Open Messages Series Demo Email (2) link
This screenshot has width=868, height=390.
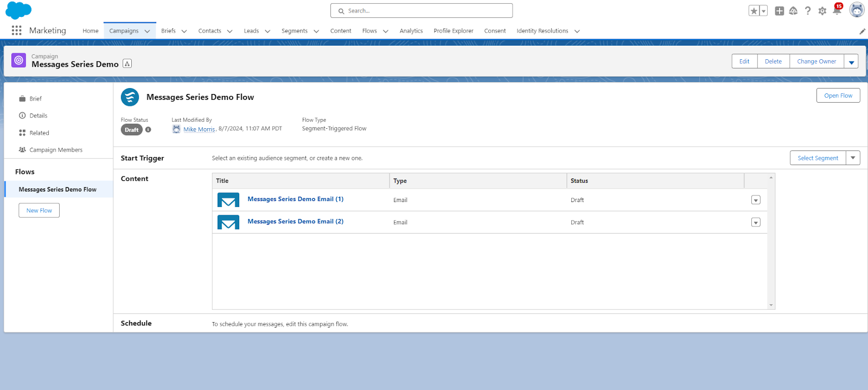[x=296, y=222]
